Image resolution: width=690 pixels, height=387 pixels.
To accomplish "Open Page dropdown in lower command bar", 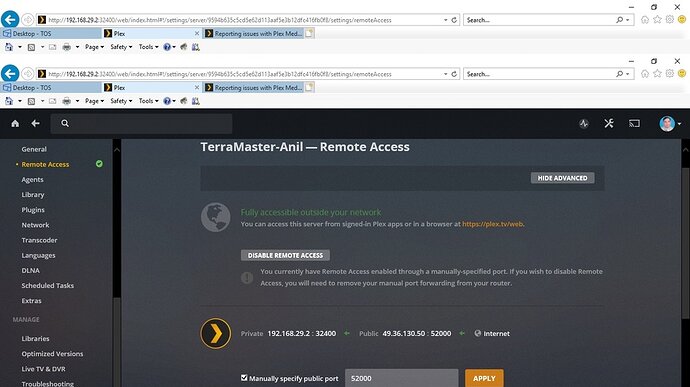I will [x=94, y=101].
